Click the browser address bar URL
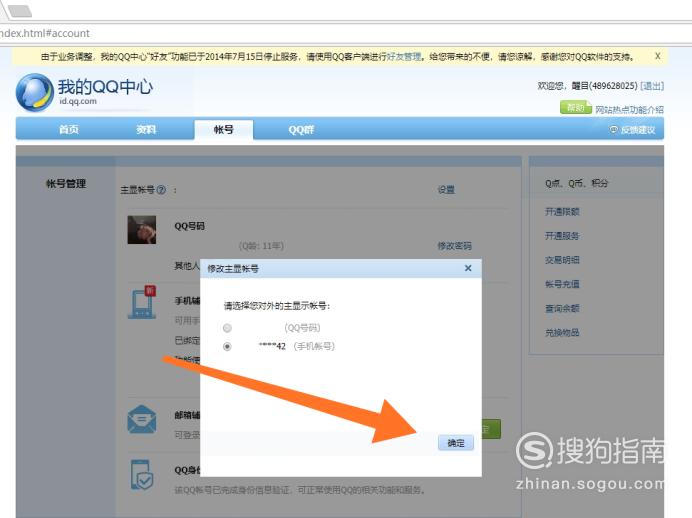The width and height of the screenshot is (692, 518). 45,34
